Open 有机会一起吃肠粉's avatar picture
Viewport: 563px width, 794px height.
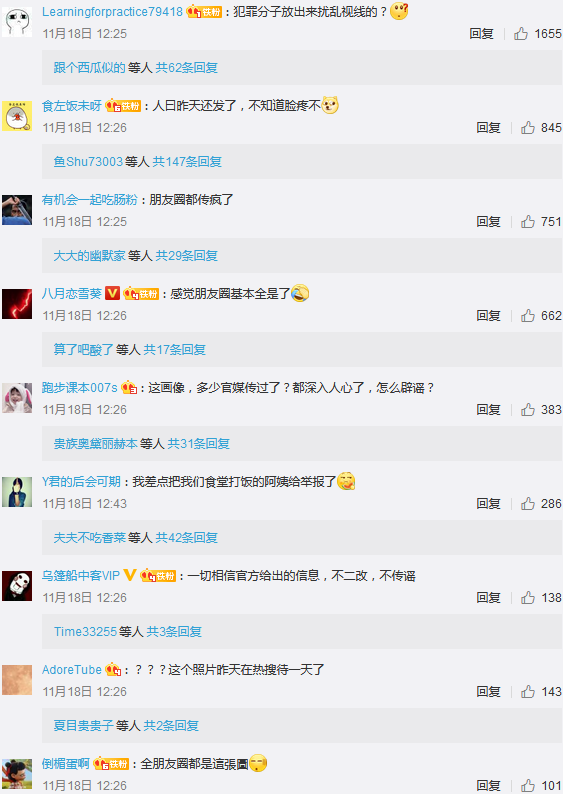click(x=17, y=210)
